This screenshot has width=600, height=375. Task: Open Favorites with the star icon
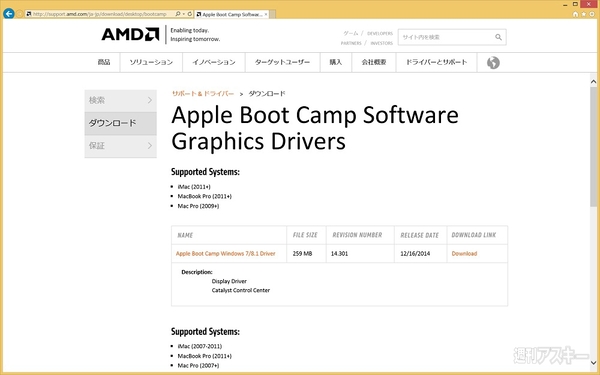[584, 14]
